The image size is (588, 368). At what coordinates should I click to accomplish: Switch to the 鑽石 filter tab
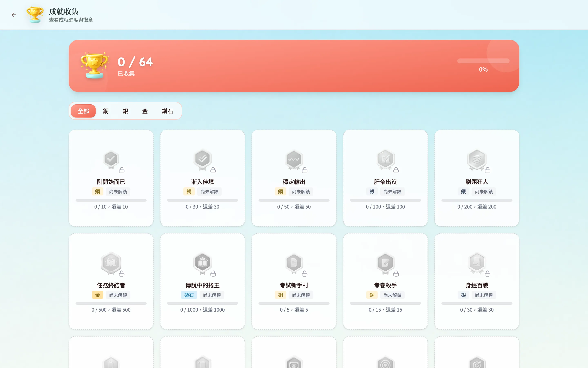[167, 111]
